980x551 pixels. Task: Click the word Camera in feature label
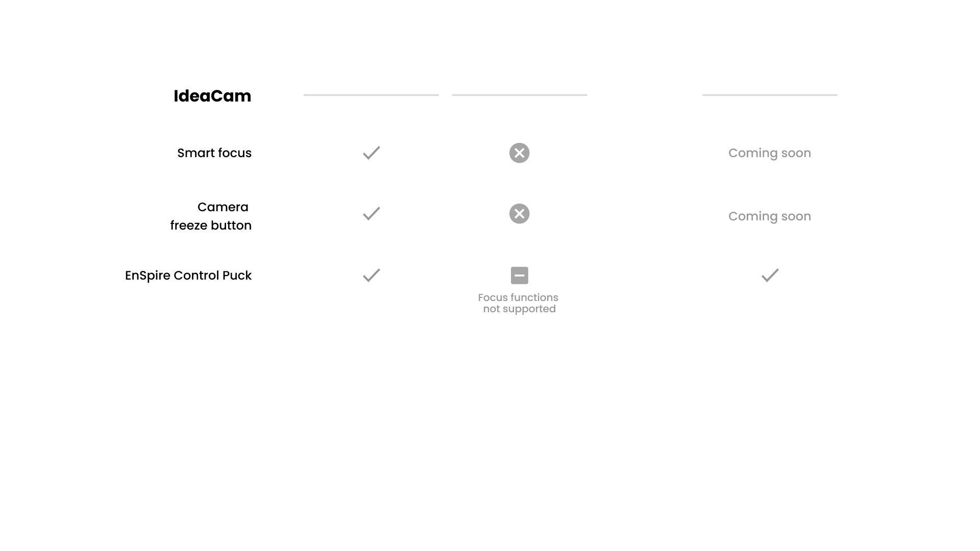(x=223, y=207)
